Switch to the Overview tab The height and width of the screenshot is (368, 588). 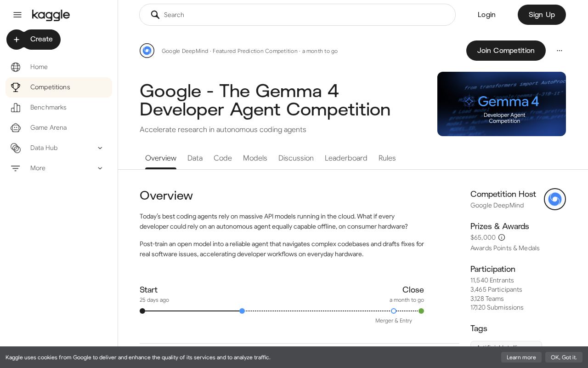(161, 158)
